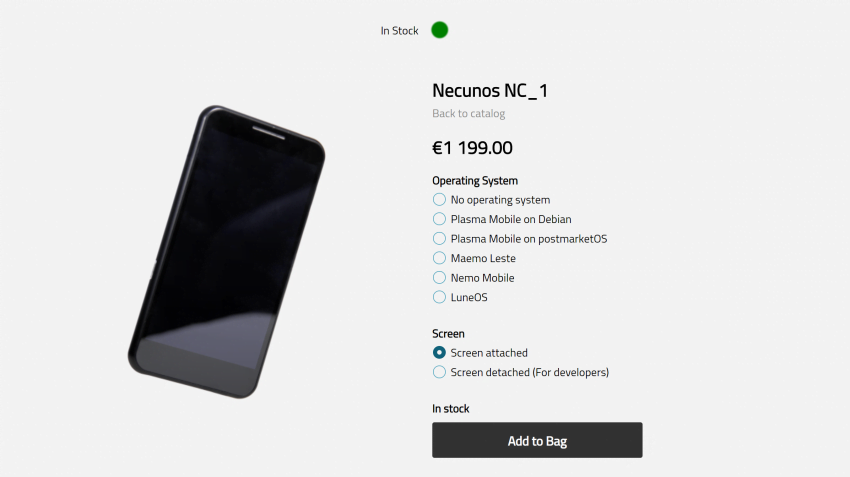
Task: Select the LuneOS radio circle
Action: pos(439,297)
